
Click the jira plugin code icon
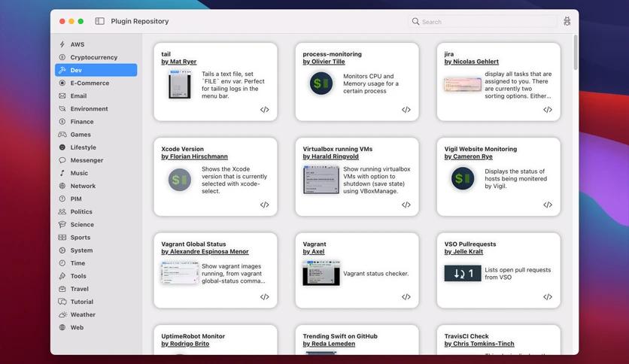(x=548, y=110)
